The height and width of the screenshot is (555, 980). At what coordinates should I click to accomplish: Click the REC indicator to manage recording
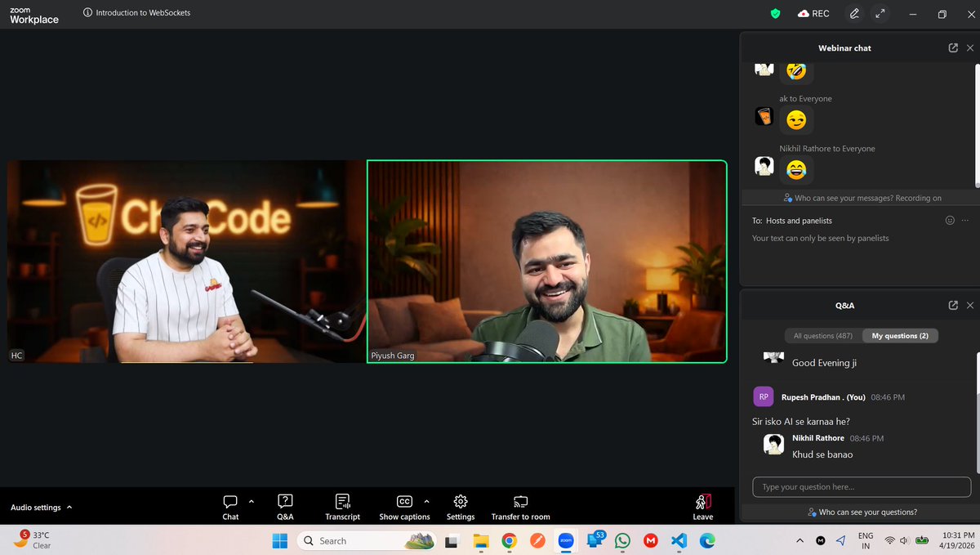813,13
